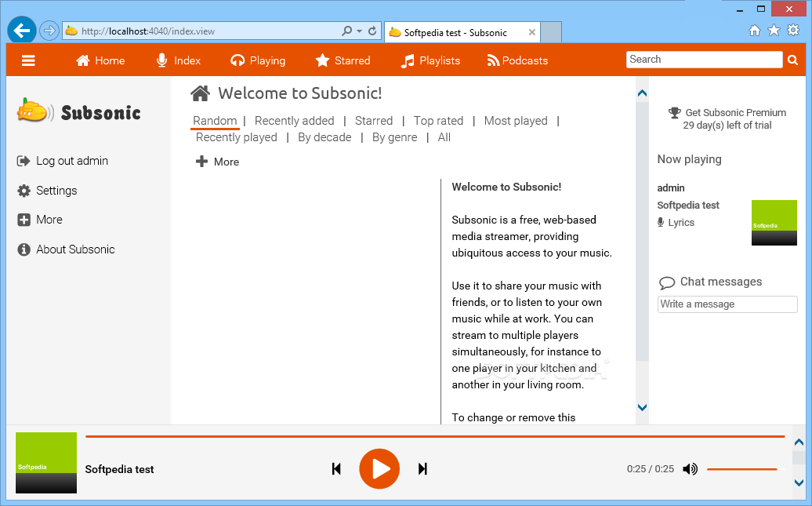The width and height of the screenshot is (812, 506).
Task: Open Lyrics for the current song
Action: [681, 223]
